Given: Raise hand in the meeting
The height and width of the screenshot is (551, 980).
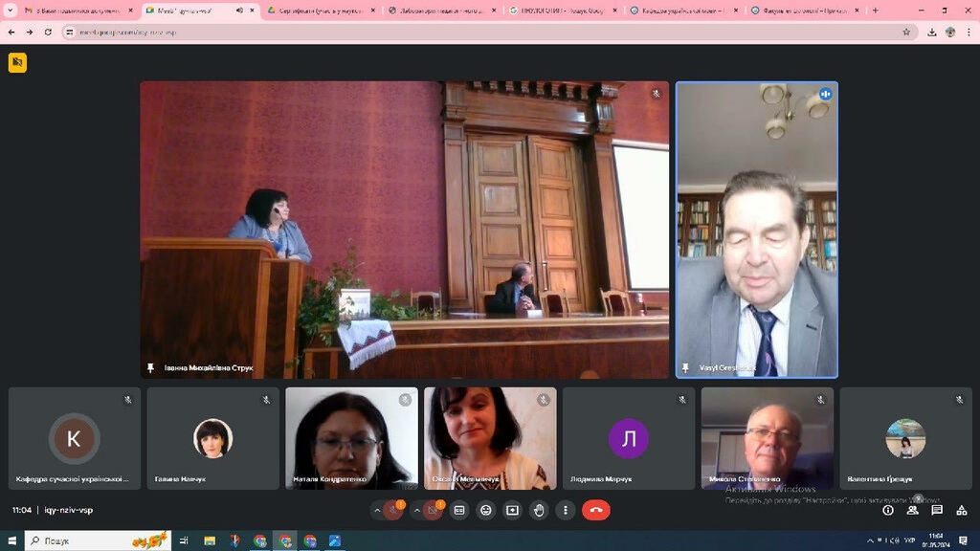Looking at the screenshot, I should [539, 510].
